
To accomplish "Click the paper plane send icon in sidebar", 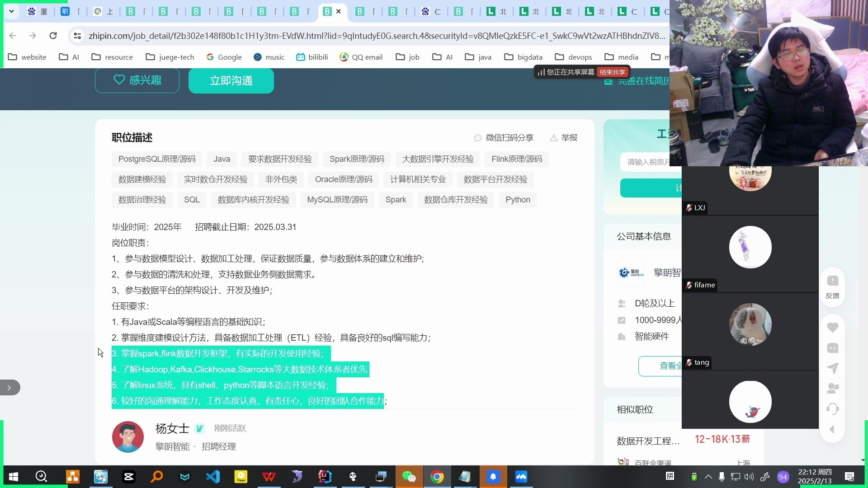I will pos(833,368).
